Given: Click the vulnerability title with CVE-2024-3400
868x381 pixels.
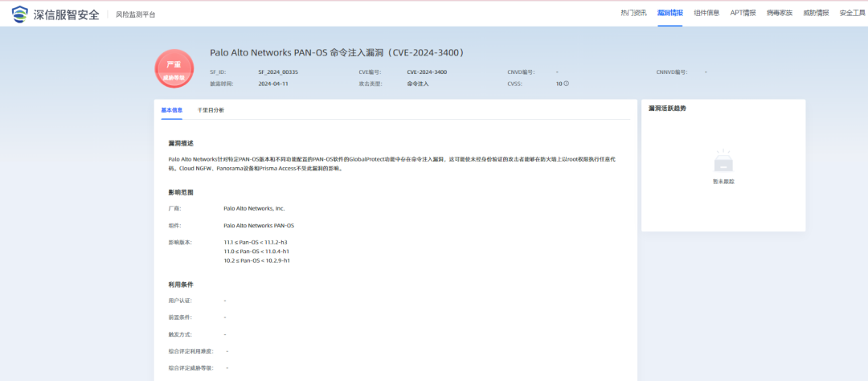Looking at the screenshot, I should (337, 53).
